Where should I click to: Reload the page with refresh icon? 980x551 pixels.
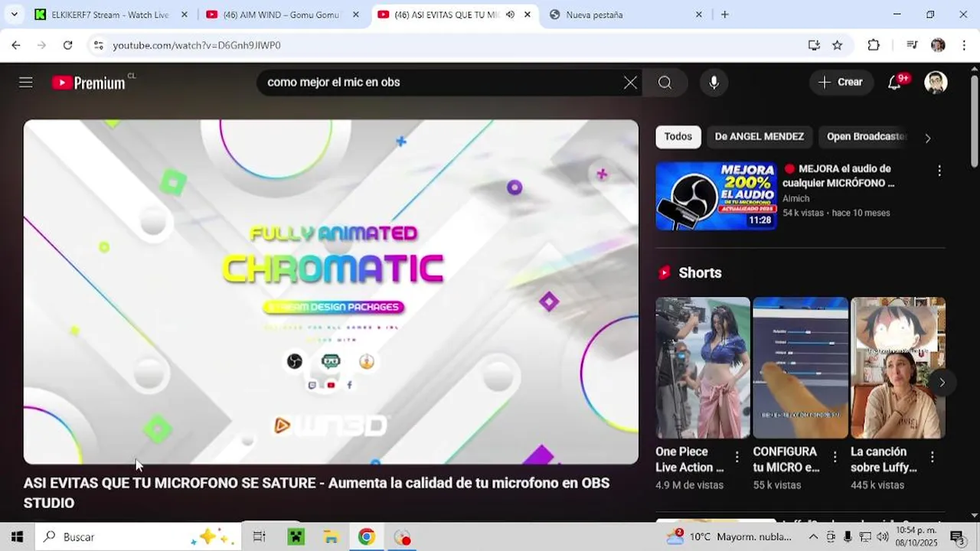click(x=67, y=45)
